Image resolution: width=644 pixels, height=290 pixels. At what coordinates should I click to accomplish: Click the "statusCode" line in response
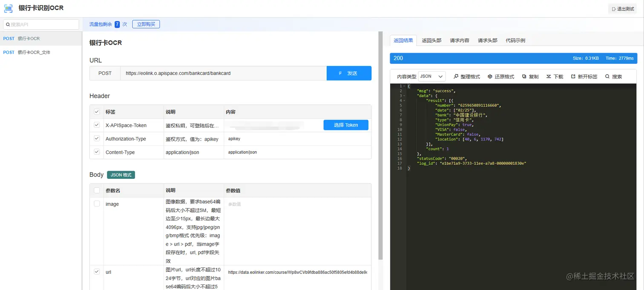click(442, 158)
